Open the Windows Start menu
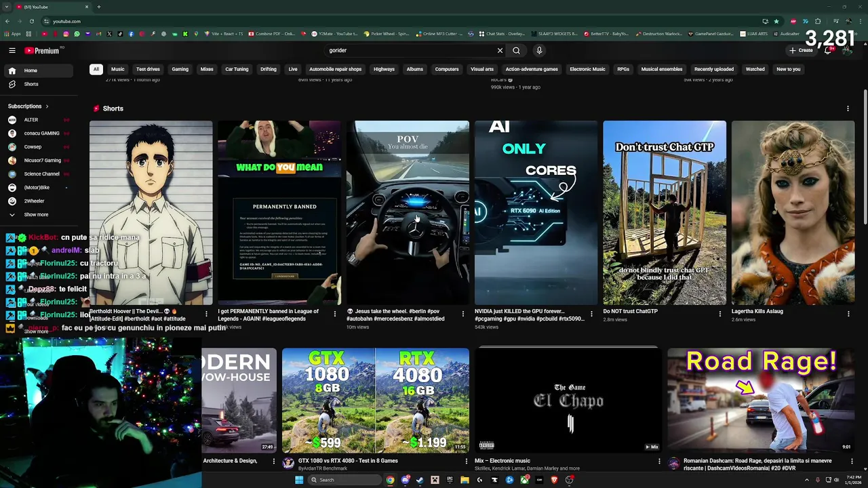Screen dimensions: 868x488 299,480
